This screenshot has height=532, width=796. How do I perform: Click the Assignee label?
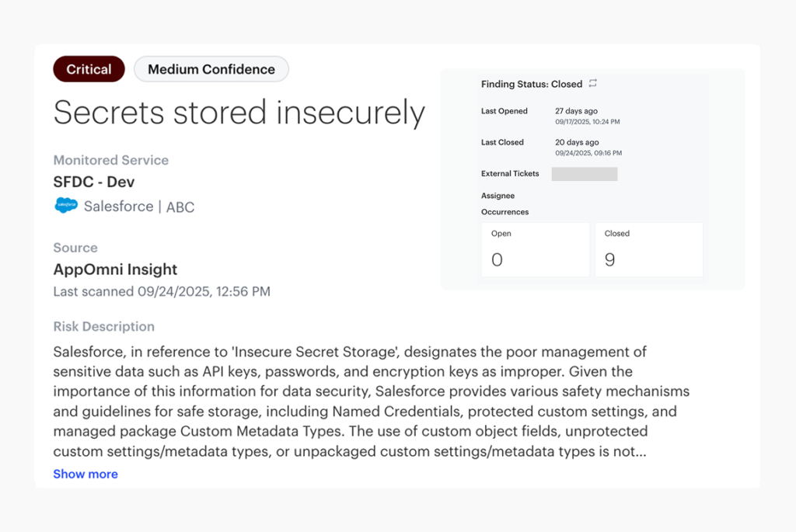coord(497,196)
